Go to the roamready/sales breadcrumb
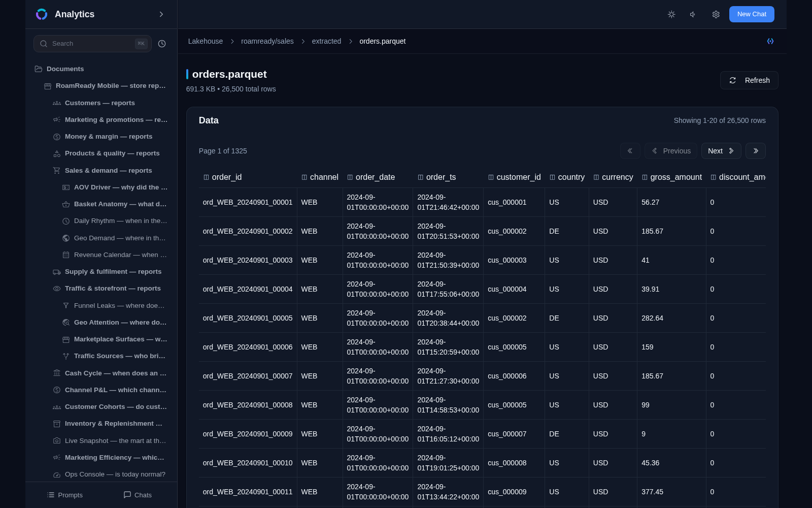The image size is (812, 508). (x=267, y=41)
